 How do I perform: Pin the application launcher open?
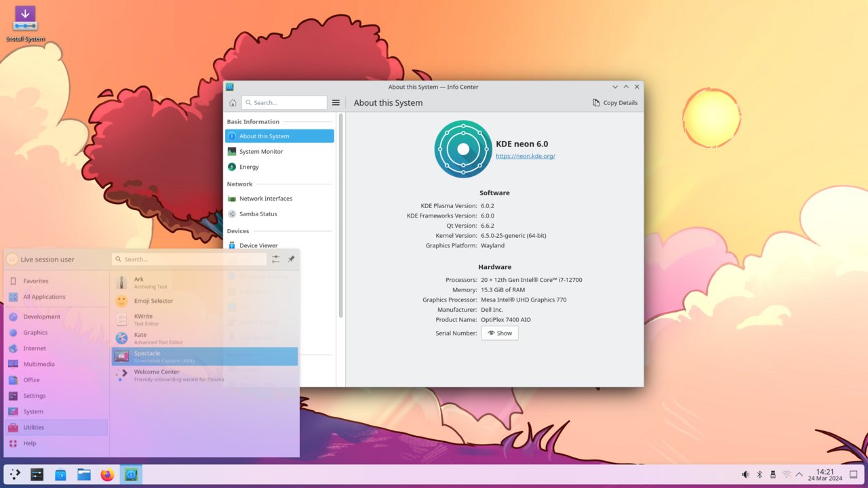coord(291,259)
